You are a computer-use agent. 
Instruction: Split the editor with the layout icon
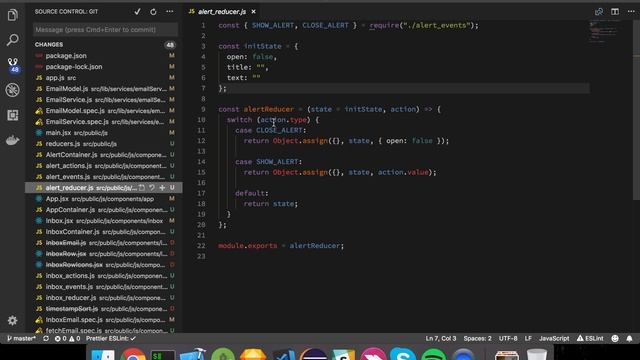(x=615, y=12)
